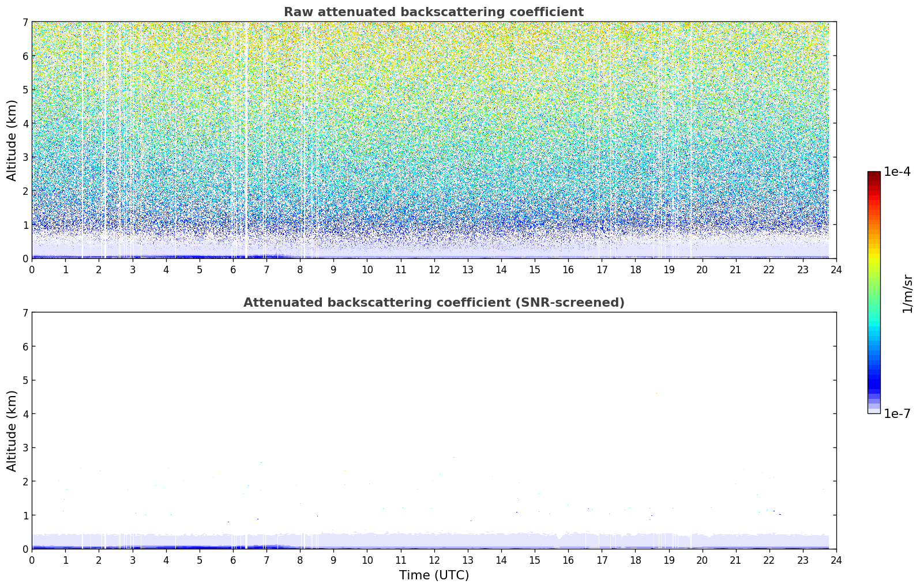
Task: Click the upper plot's 'Altitude (km)' label
Action: [x=12, y=140]
